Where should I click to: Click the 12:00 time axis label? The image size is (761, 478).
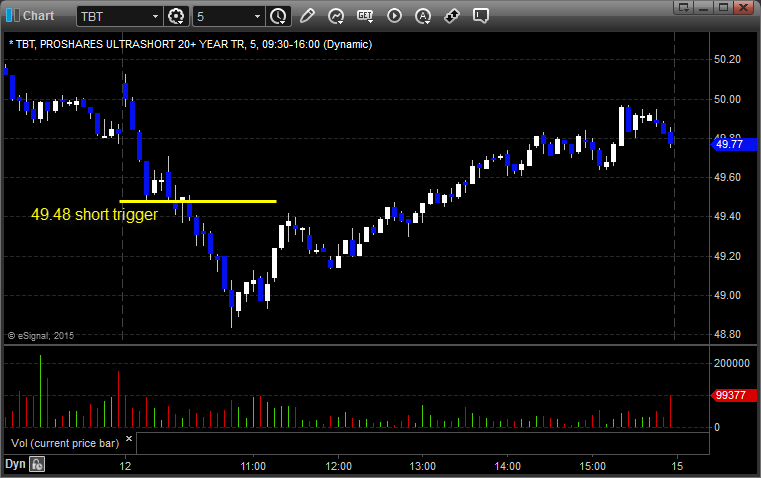coord(338,466)
